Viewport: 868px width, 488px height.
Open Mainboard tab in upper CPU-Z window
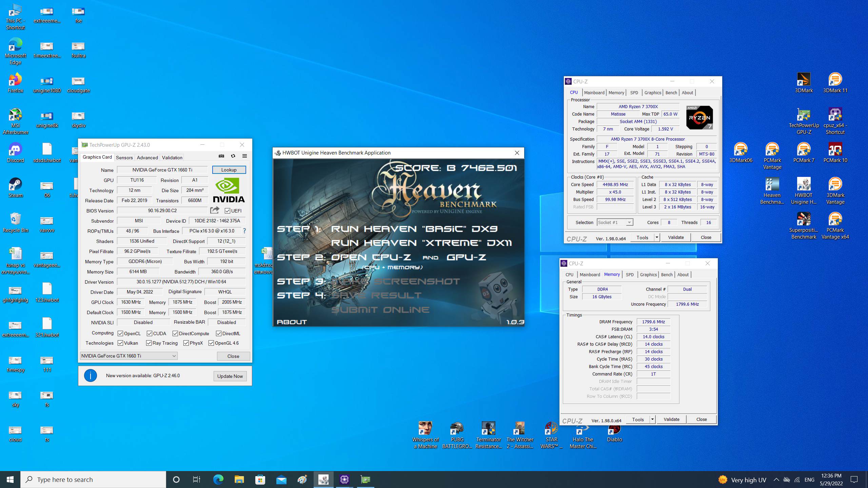coord(594,93)
